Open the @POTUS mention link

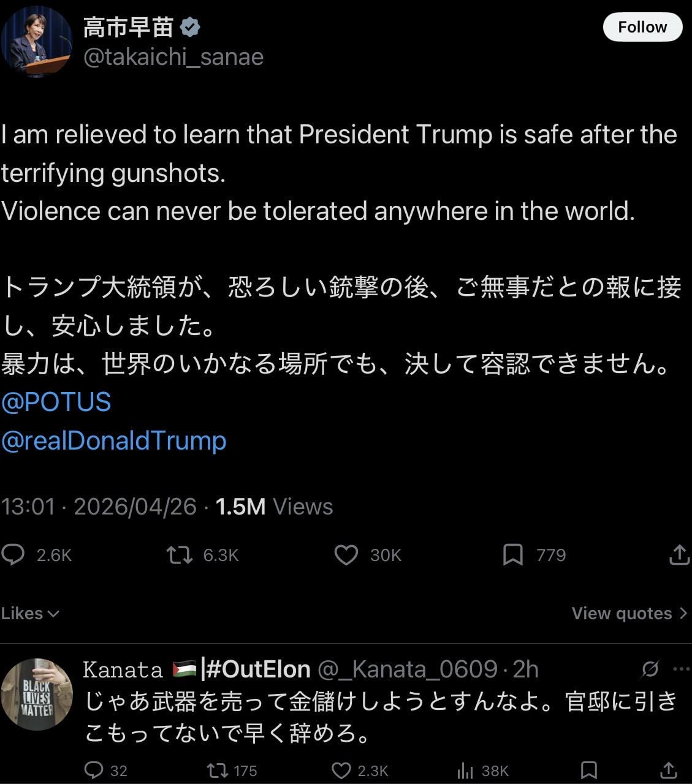56,402
